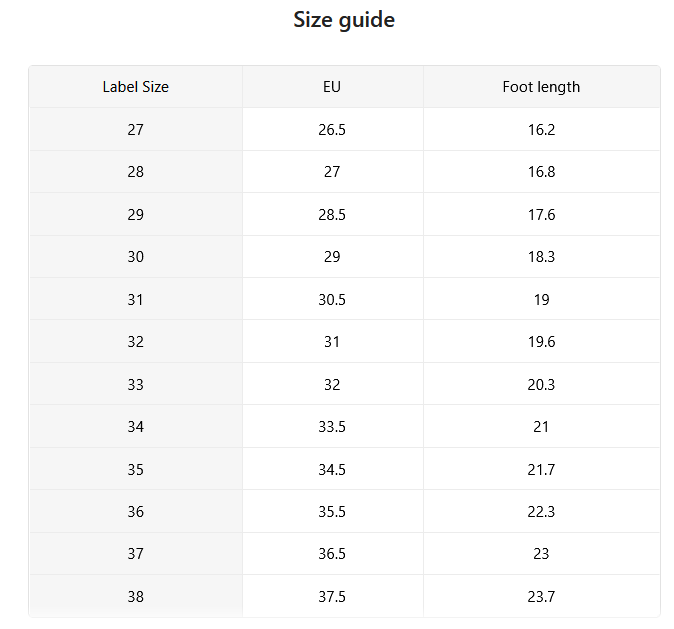Click EU value 28.5
The height and width of the screenshot is (629, 674).
click(x=332, y=215)
